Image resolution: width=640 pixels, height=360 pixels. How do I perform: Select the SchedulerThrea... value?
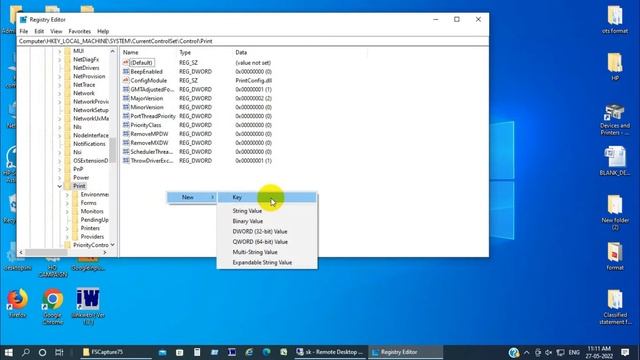(x=151, y=152)
